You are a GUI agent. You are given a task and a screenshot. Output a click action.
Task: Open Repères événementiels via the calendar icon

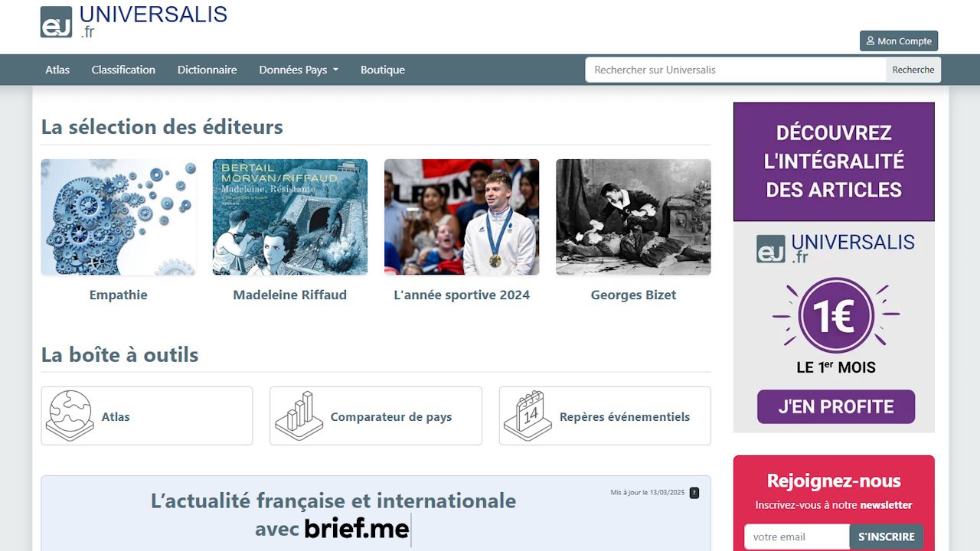527,416
